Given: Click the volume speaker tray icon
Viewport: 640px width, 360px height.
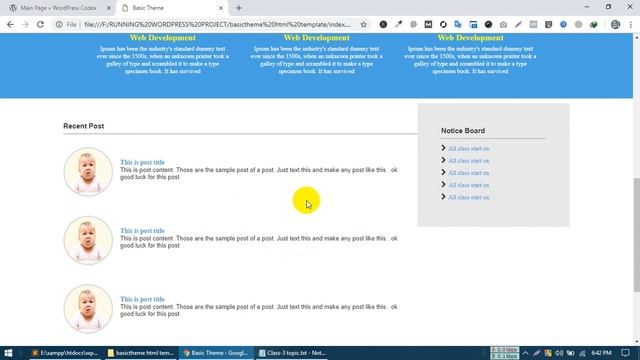Looking at the screenshot, I should coord(559,353).
